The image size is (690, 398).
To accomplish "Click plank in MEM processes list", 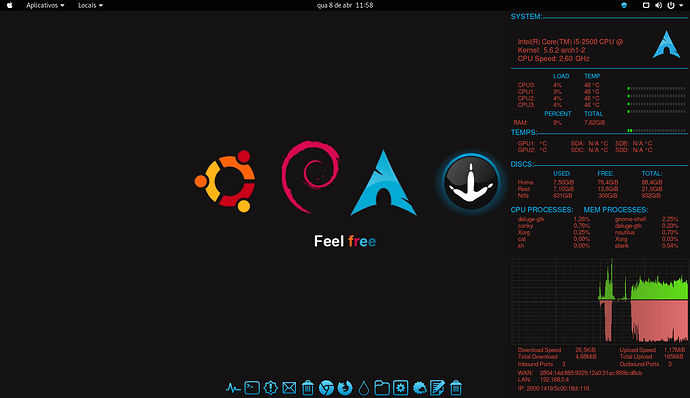I will click(x=622, y=246).
